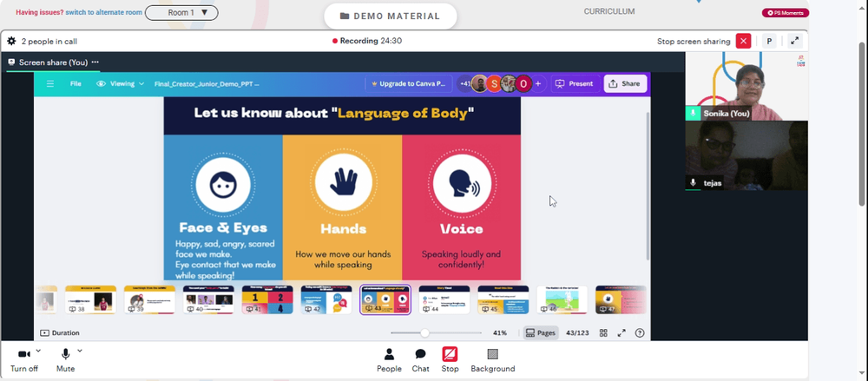The image size is (868, 381).
Task: Open the Canva Share button
Action: point(624,83)
